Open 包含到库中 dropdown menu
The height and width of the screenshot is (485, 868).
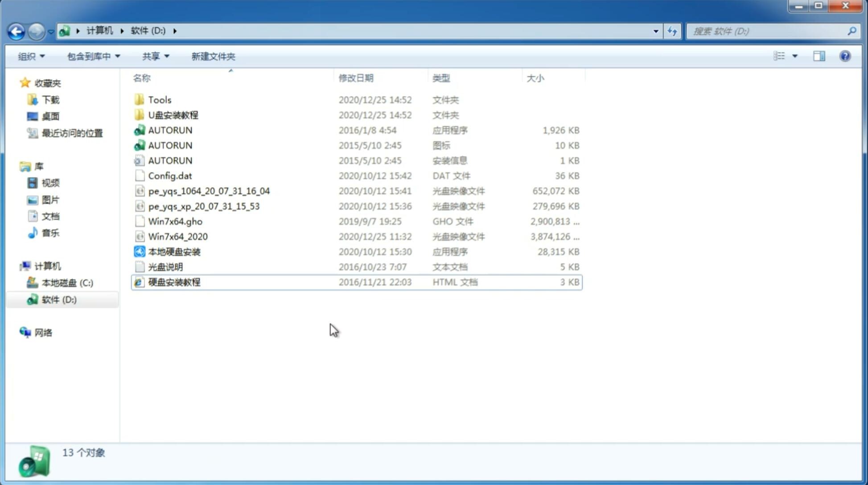92,56
